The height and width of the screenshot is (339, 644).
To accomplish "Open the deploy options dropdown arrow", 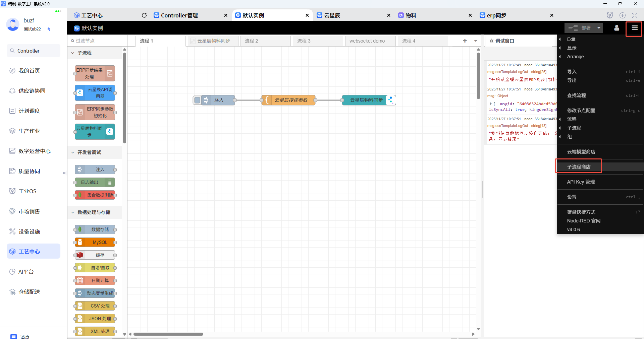I will [598, 28].
